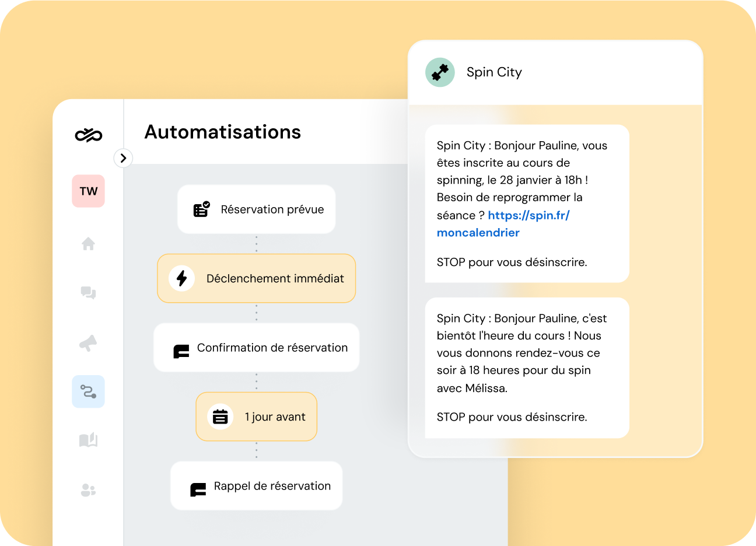
Task: Expand the sidebar with the chevron arrow
Action: pyautogui.click(x=123, y=158)
